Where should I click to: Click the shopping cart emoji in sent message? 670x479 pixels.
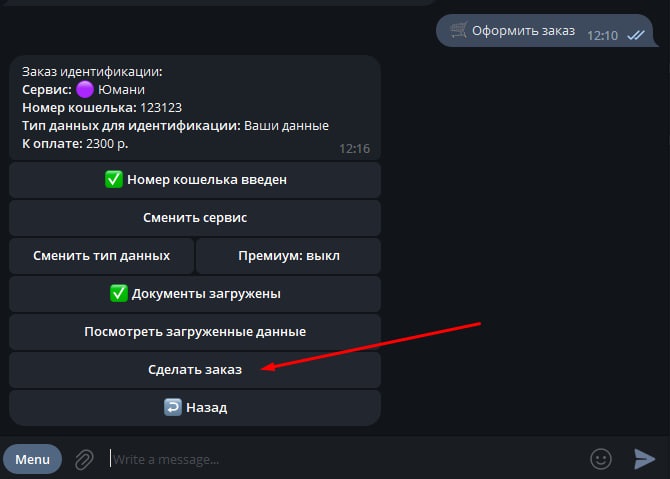(x=458, y=30)
